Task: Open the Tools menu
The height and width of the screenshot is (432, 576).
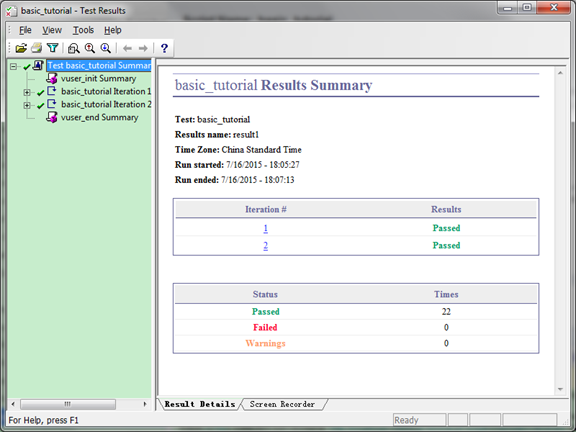Action: pos(83,30)
